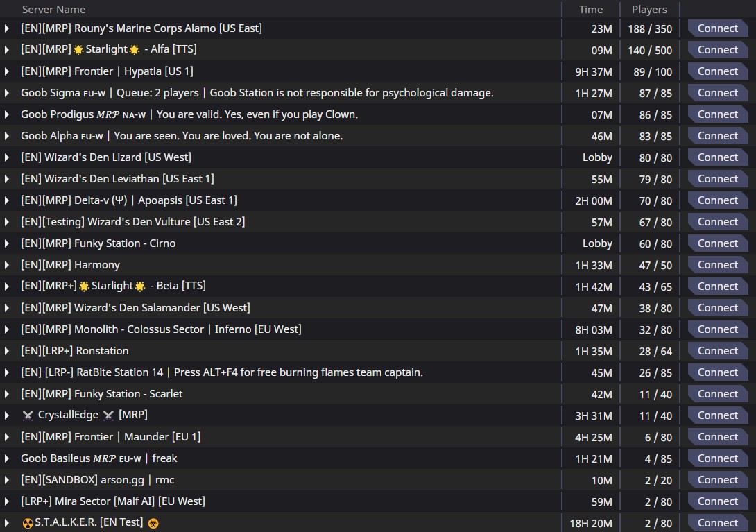Screen dimensions: 756x532
Task: Click the 87 / 85 player count
Action: click(x=655, y=94)
